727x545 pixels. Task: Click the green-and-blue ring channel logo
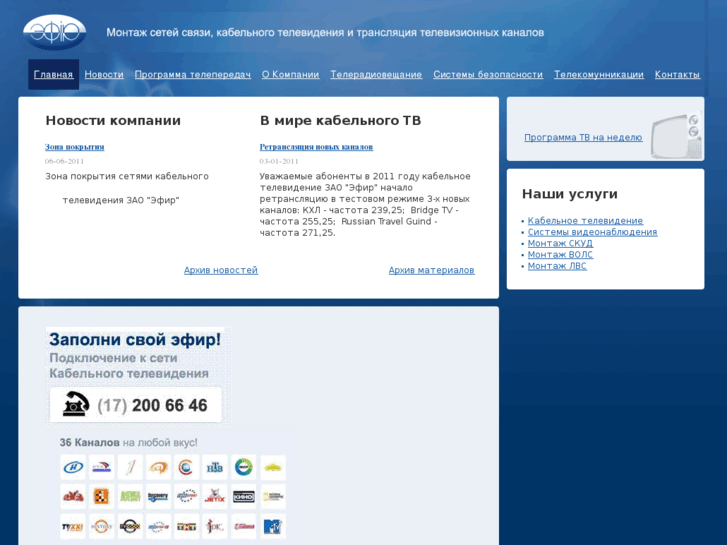coord(243,467)
